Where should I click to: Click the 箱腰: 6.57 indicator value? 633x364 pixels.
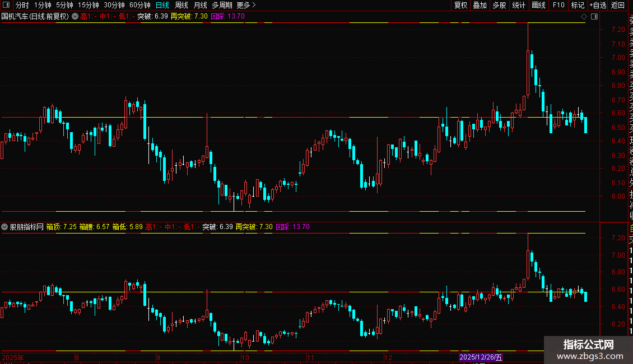click(x=94, y=227)
